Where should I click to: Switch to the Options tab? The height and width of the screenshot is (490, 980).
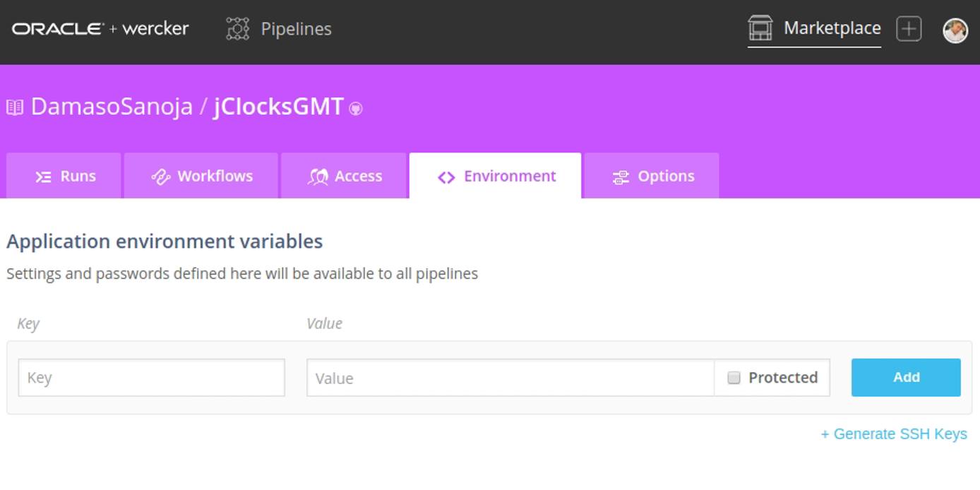(x=651, y=176)
